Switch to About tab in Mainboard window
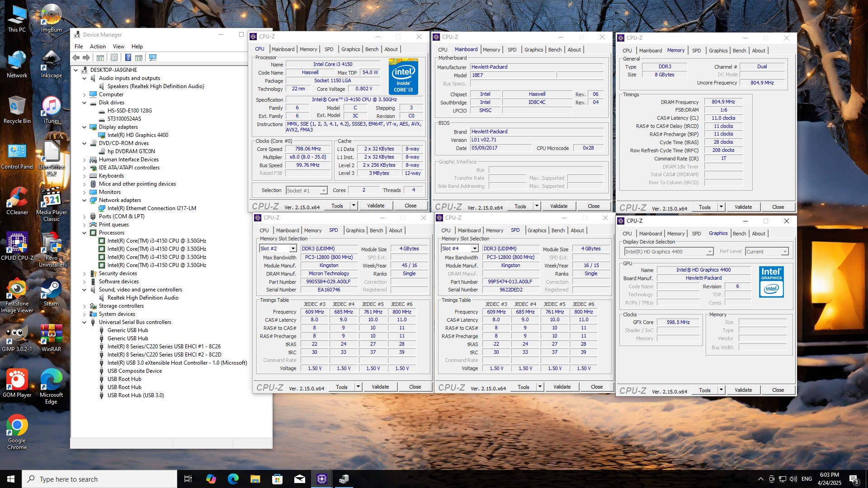The height and width of the screenshot is (488, 868). [574, 50]
